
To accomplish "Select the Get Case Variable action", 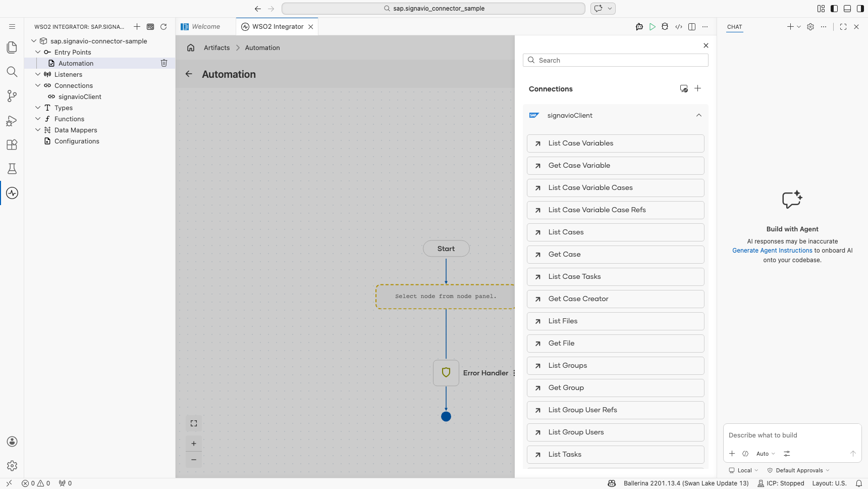I will (616, 166).
